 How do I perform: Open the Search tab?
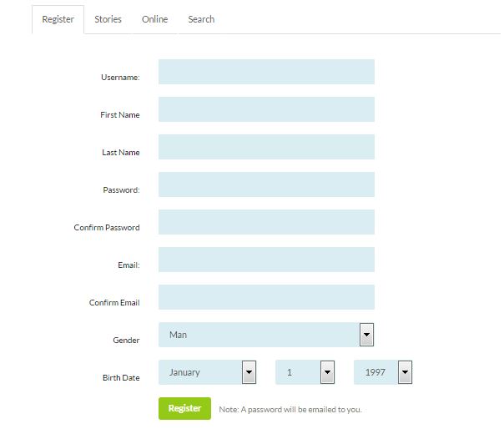click(201, 19)
